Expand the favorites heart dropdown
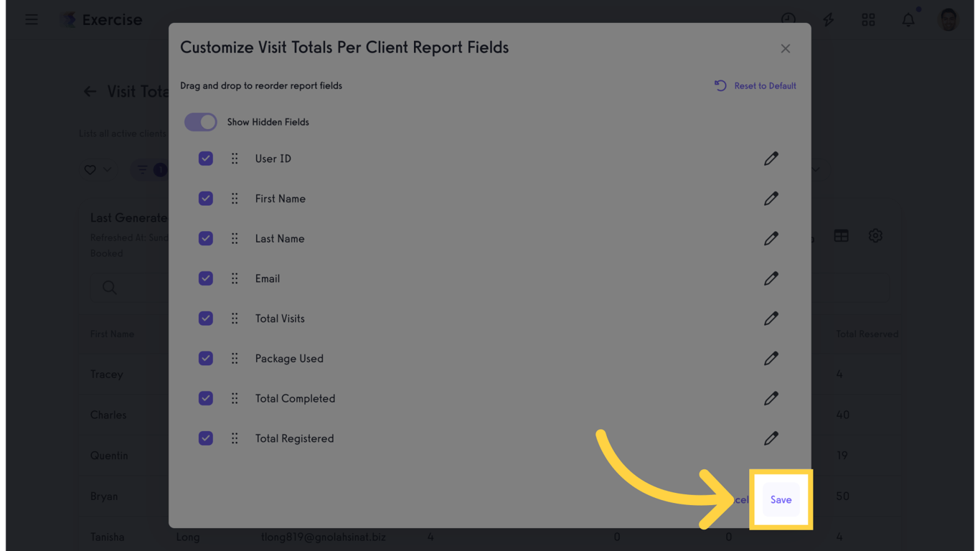980x551 pixels. 98,170
